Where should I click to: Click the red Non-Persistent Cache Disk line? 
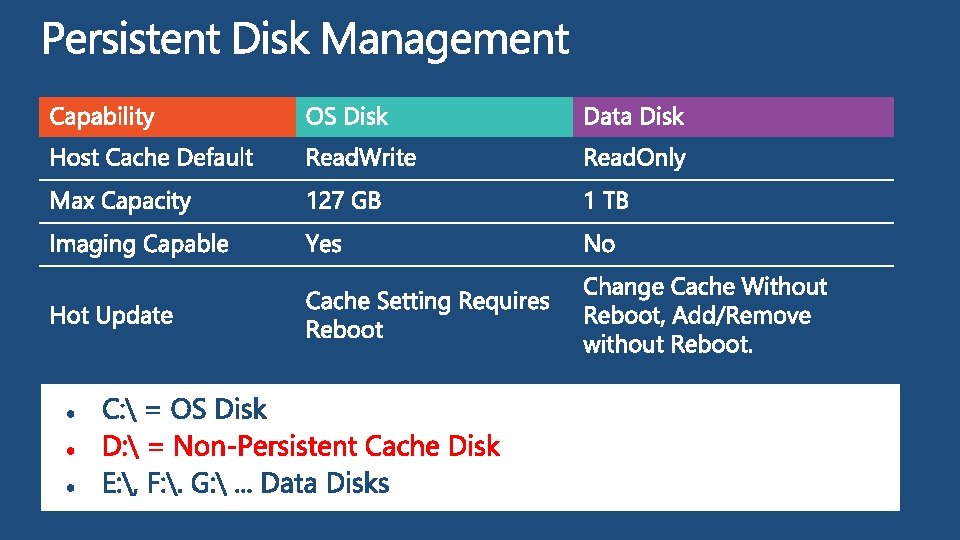coord(301,446)
